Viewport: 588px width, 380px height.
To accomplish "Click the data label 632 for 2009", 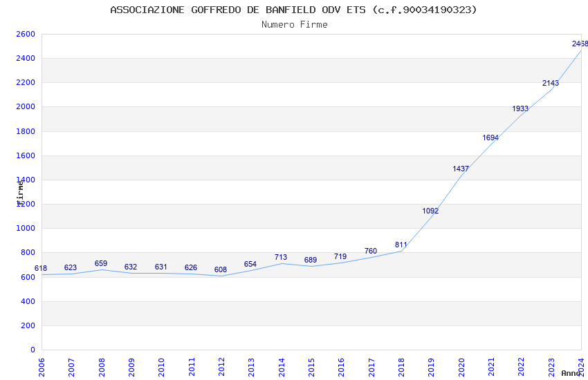I will coord(131,267).
